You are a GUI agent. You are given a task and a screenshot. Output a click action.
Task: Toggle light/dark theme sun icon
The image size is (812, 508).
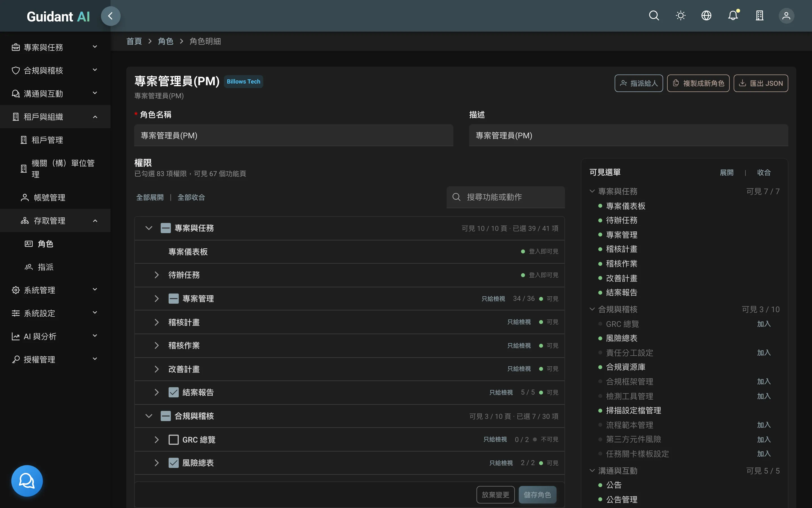[680, 16]
